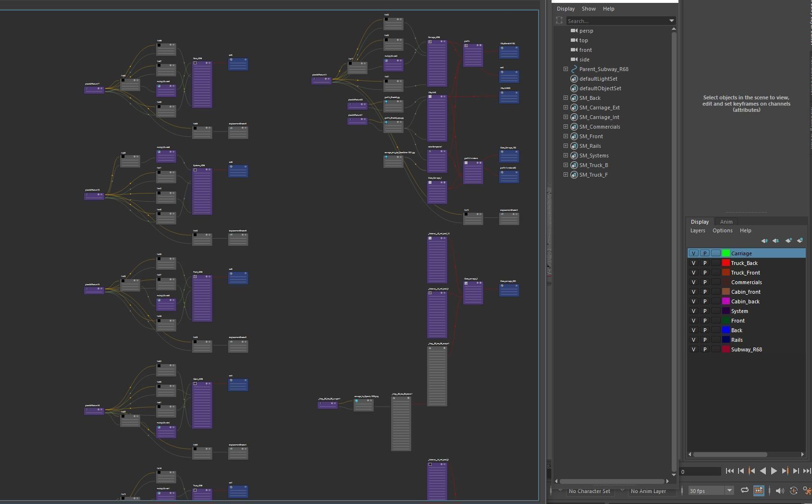Toggle visibility V of Commercials layer
The height and width of the screenshot is (504, 812).
tap(693, 282)
